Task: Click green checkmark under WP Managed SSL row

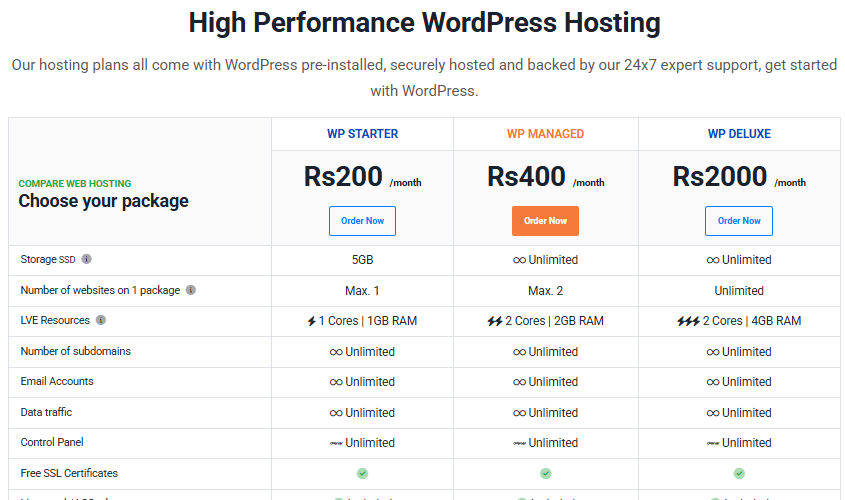Action: click(546, 474)
